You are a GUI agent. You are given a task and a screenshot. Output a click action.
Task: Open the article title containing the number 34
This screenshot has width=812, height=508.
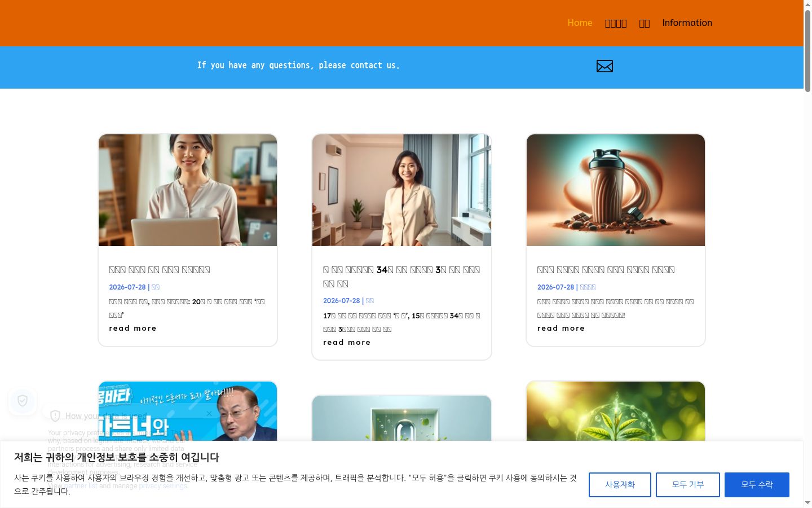coord(401,277)
